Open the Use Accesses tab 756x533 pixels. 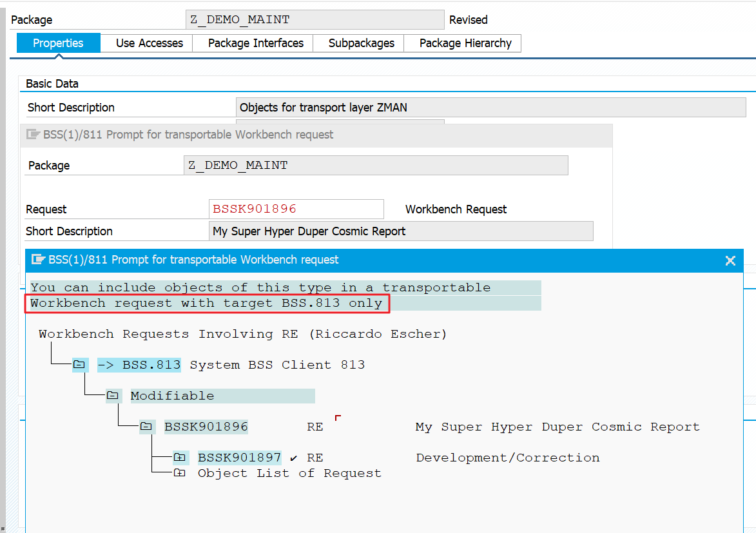[150, 43]
